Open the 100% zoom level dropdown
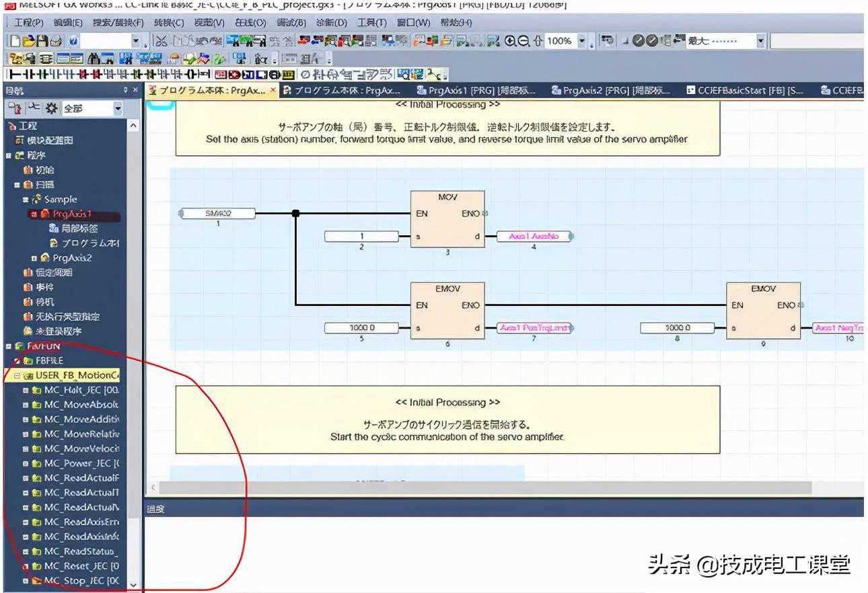The width and height of the screenshot is (868, 593). click(x=582, y=41)
